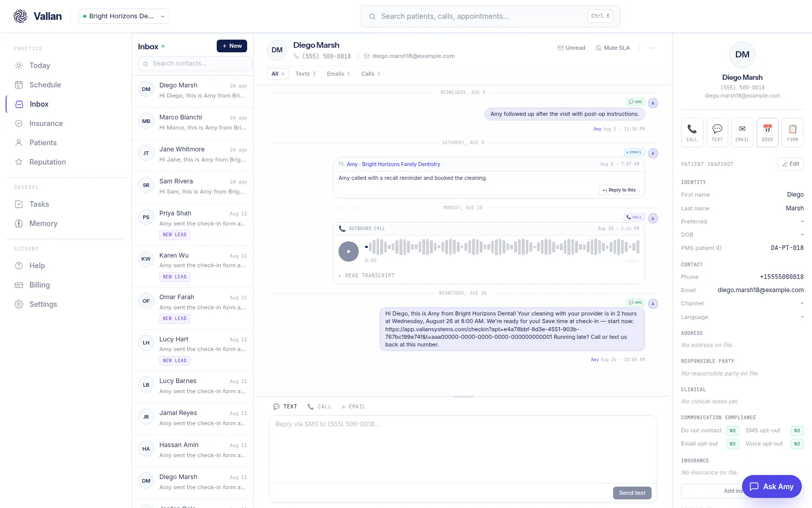
Task: Toggle SMS opt-out NO badge
Action: coord(797,431)
